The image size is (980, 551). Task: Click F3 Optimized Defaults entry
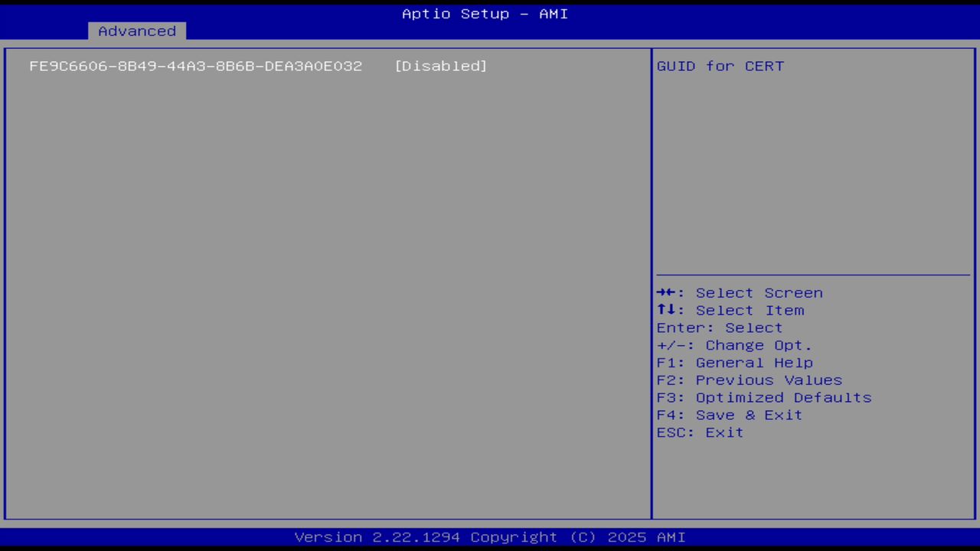[764, 397]
